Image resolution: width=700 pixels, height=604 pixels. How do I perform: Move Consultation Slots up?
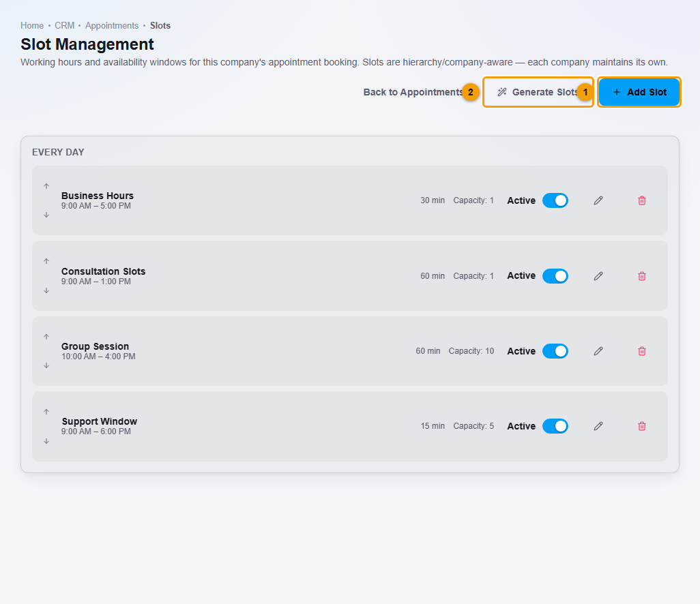(x=46, y=261)
